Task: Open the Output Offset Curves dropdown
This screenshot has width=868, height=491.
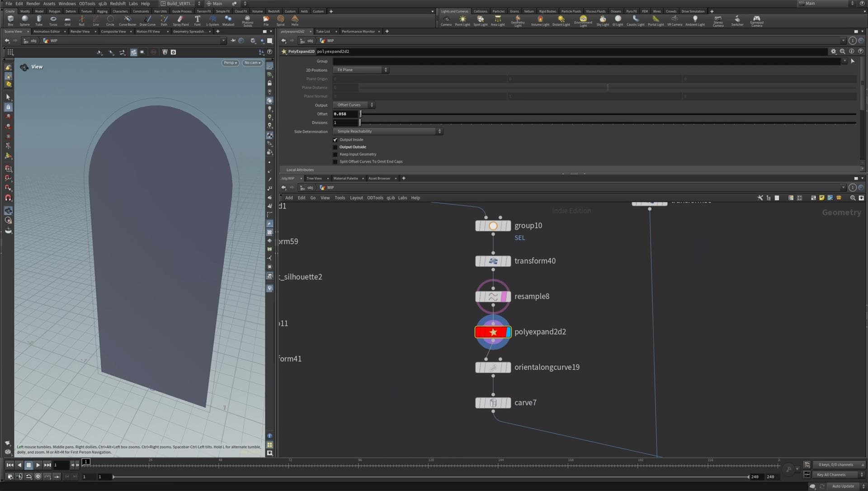Action: [354, 105]
